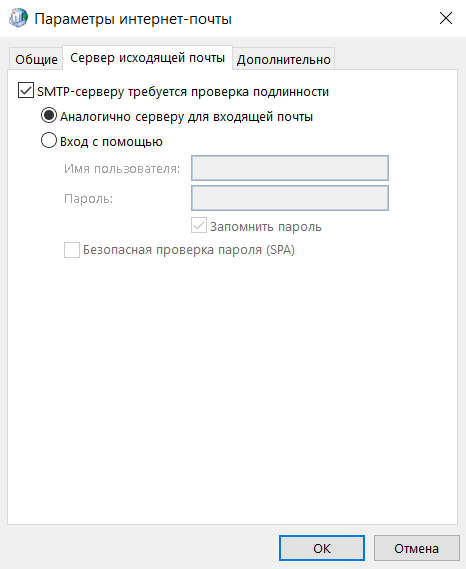Click the Имя пользователя: label text
The width and height of the screenshot is (466, 569).
(122, 168)
